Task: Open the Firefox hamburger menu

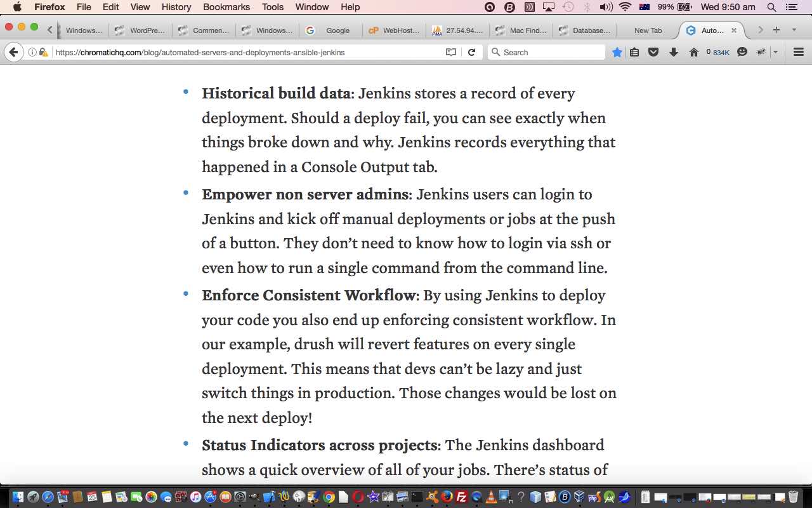Action: coord(799,52)
